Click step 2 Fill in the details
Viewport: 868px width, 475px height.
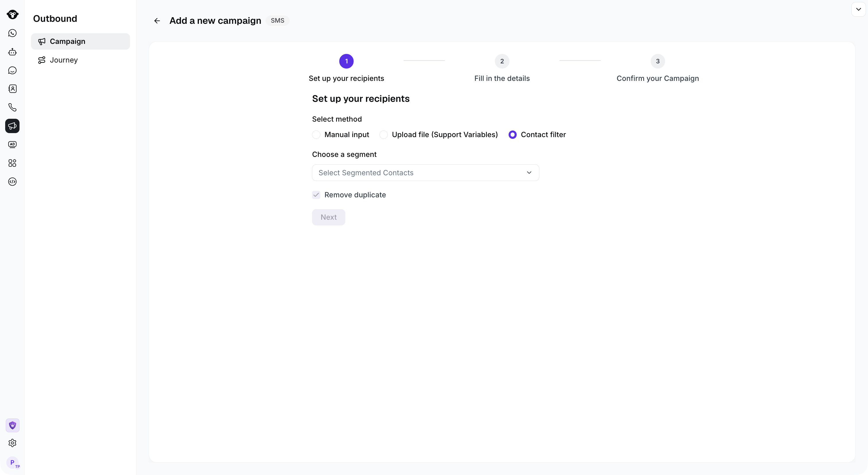coord(502,68)
